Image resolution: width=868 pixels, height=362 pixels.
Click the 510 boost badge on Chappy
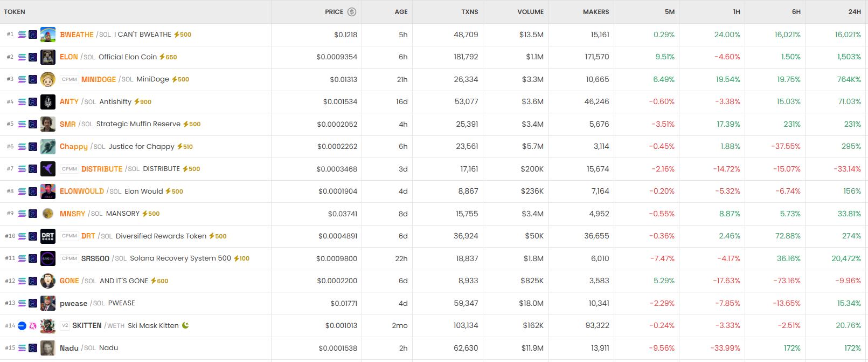185,146
